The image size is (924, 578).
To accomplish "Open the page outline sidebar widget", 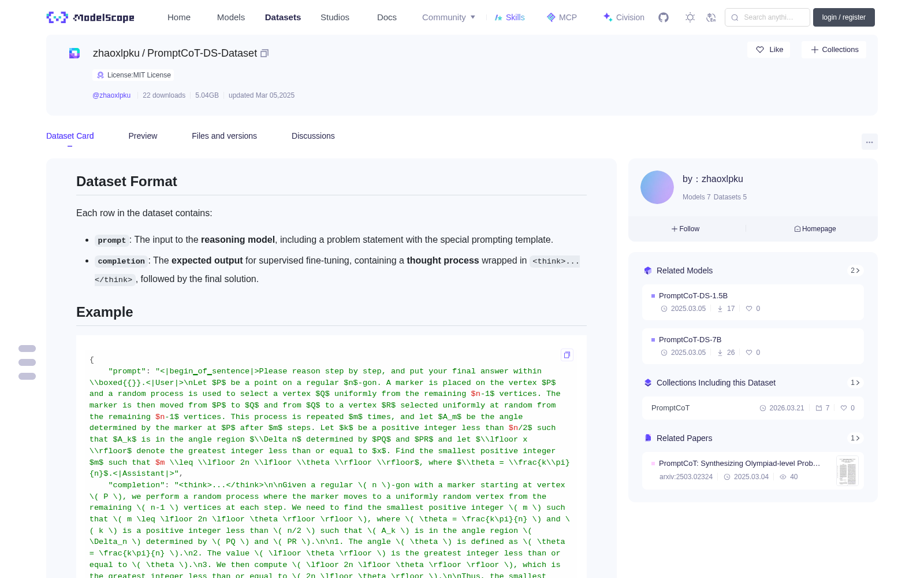I will [27, 362].
